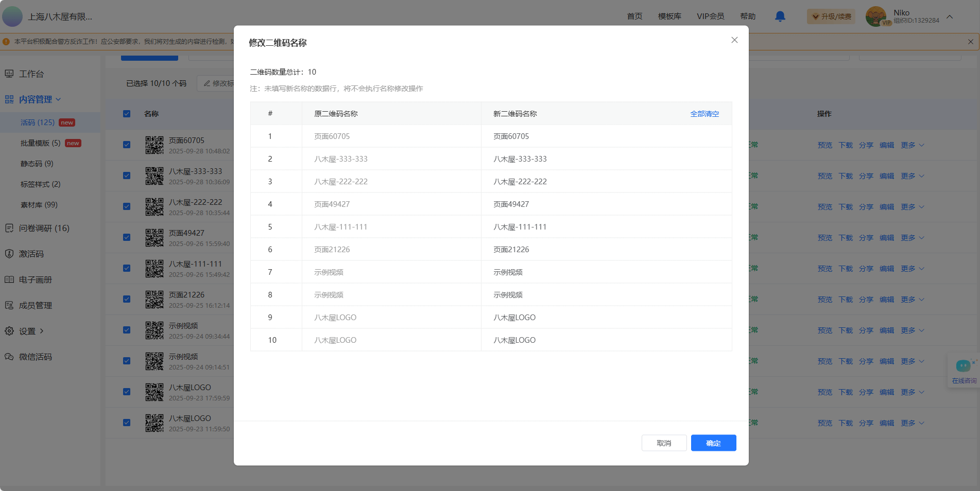The width and height of the screenshot is (980, 491).
Task: Toggle the select-all checkbox in header
Action: click(x=127, y=114)
